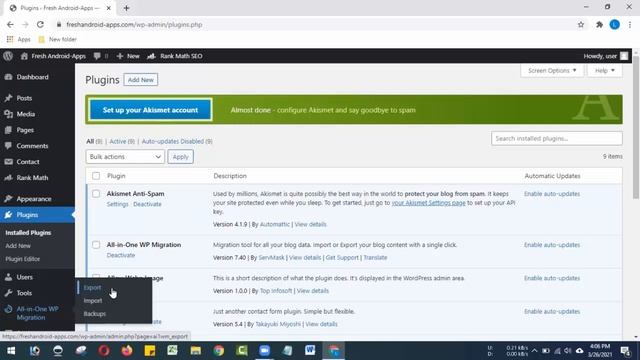Open Rank Math SEO admin bar item
Viewport: 640px width, 360px height.
[175, 56]
